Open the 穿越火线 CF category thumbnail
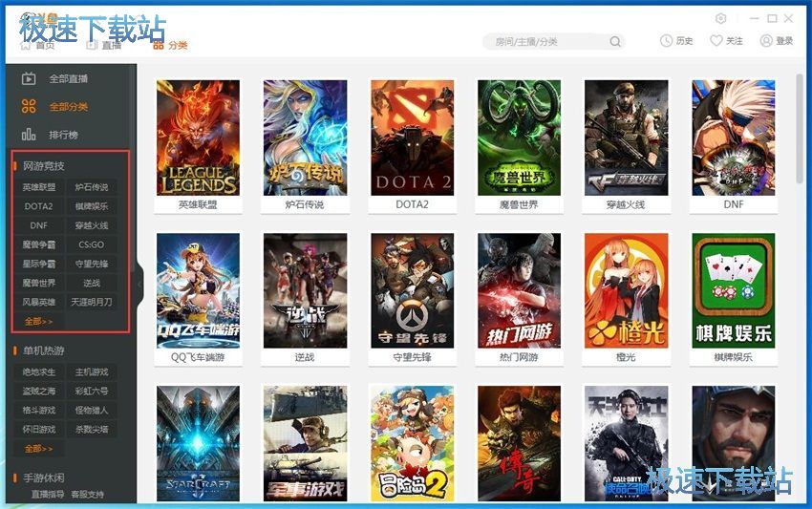The width and height of the screenshot is (812, 509). click(x=626, y=138)
